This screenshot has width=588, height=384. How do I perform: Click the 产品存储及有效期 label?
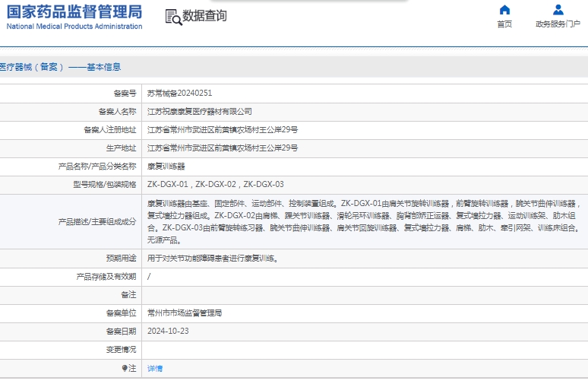pos(106,277)
